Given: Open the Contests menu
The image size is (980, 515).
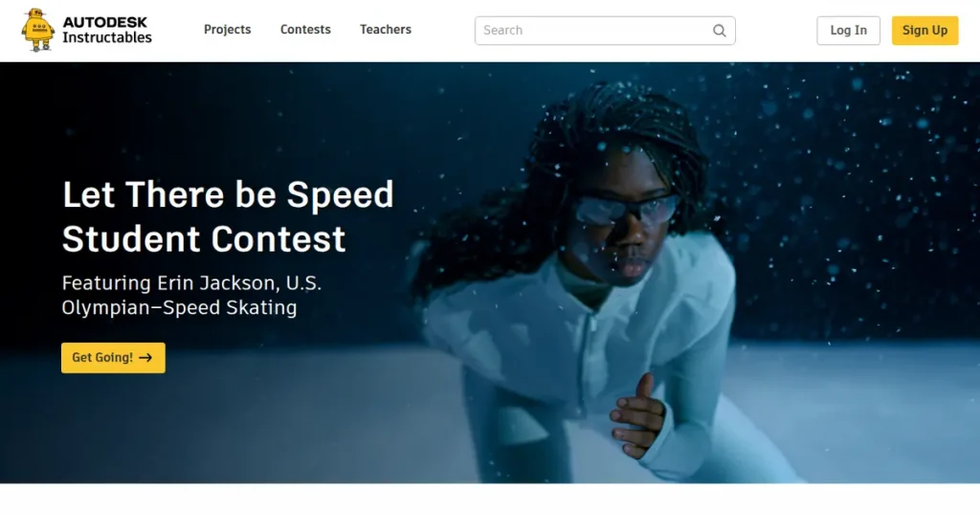Looking at the screenshot, I should point(305,30).
